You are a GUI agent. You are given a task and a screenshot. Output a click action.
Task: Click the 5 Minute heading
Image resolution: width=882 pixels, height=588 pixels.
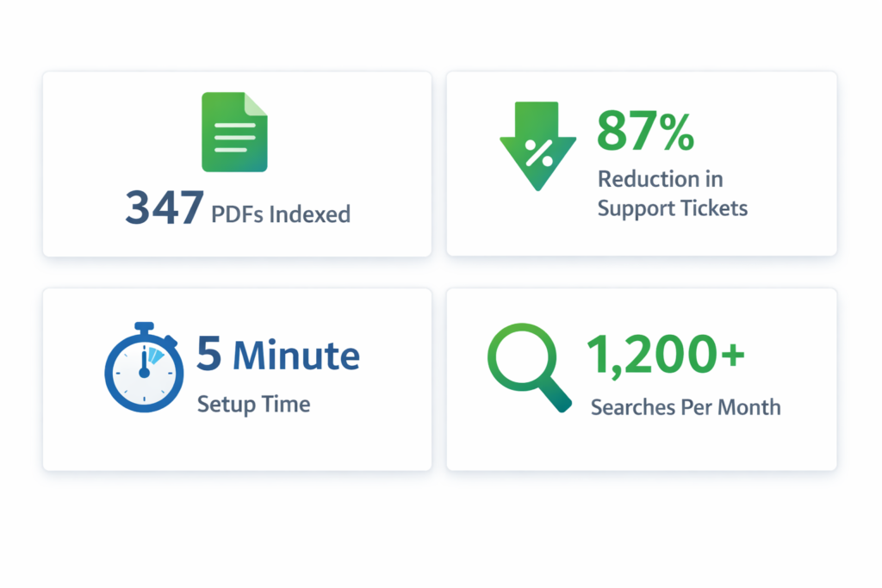(277, 355)
